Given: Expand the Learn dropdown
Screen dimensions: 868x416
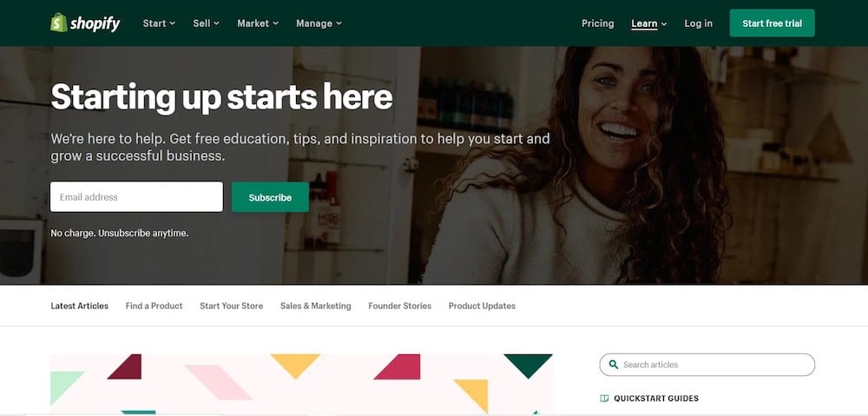Looking at the screenshot, I should [x=648, y=23].
